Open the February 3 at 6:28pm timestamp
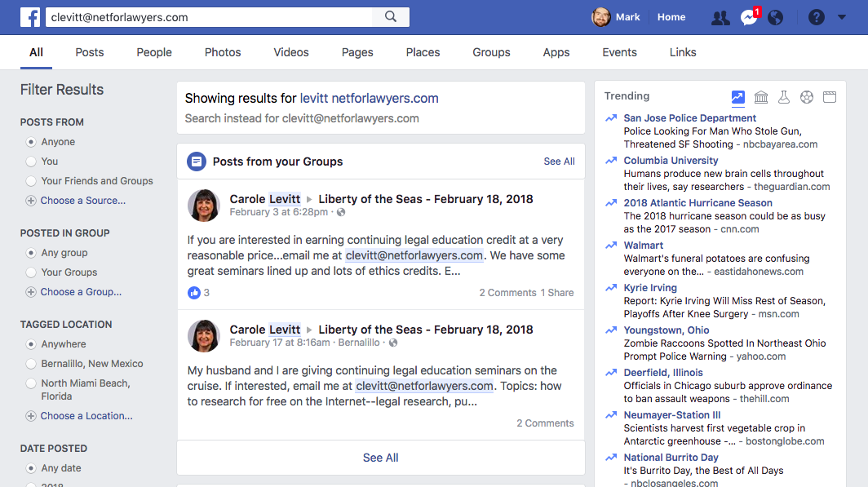 279,212
